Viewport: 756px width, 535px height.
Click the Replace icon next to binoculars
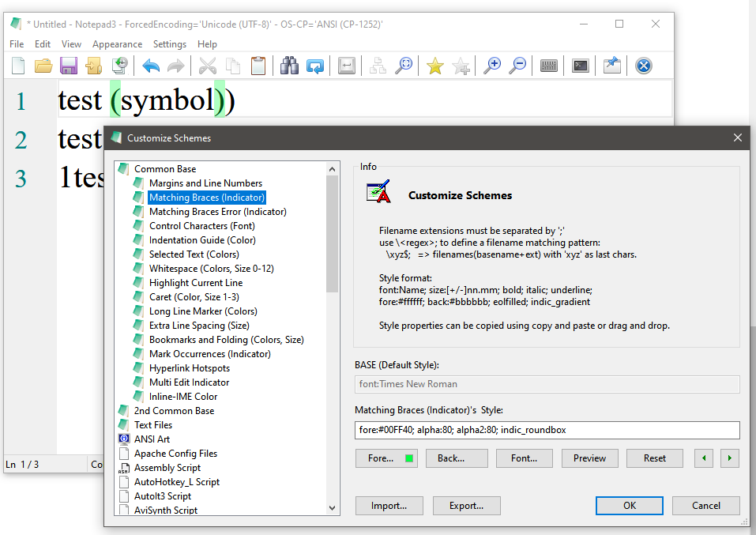click(x=315, y=66)
